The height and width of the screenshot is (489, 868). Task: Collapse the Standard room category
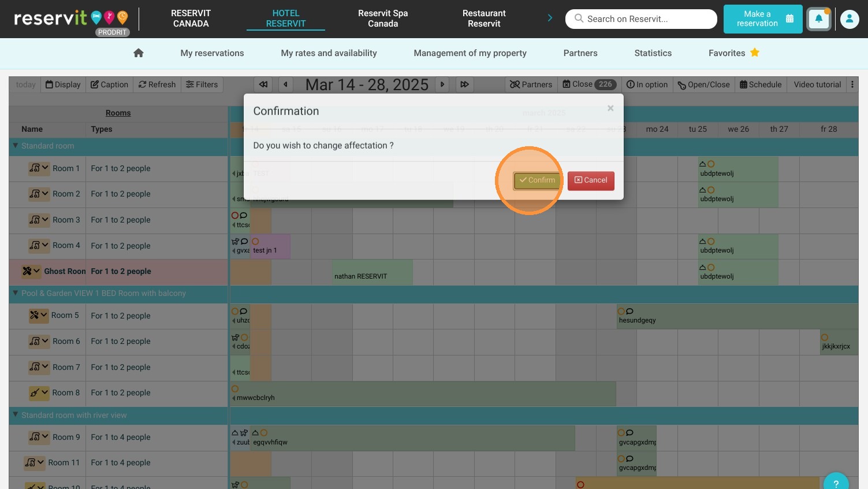[x=16, y=146]
